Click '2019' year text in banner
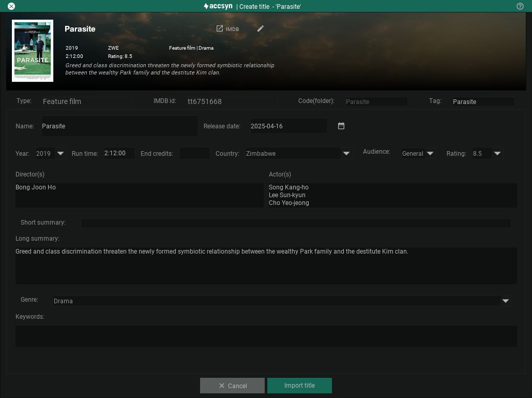532x398 pixels. [71, 48]
